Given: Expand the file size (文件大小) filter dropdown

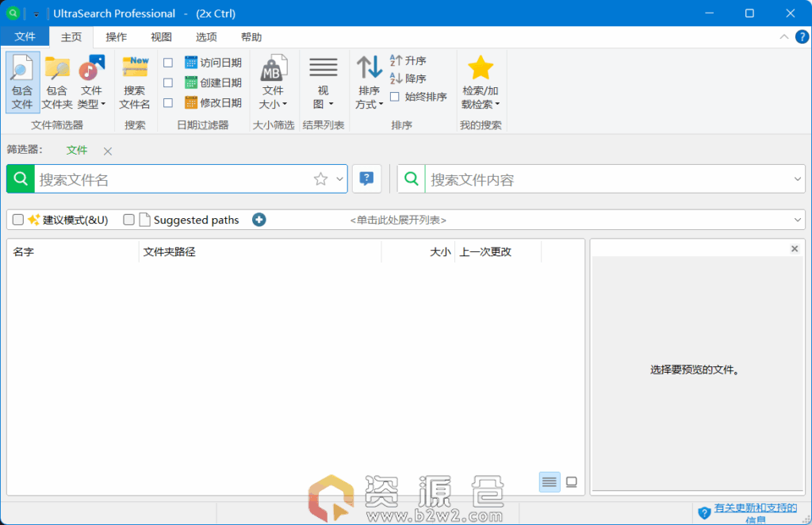Looking at the screenshot, I should point(273,96).
